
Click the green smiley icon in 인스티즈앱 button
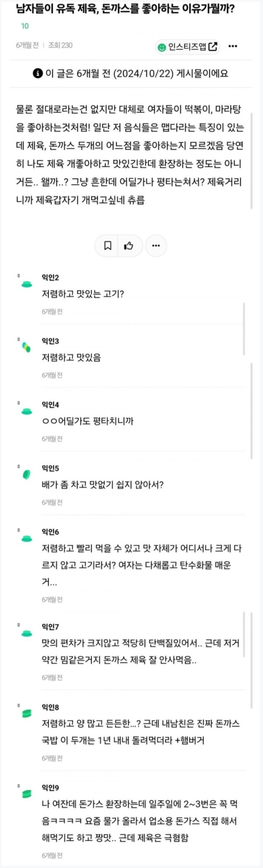162,47
